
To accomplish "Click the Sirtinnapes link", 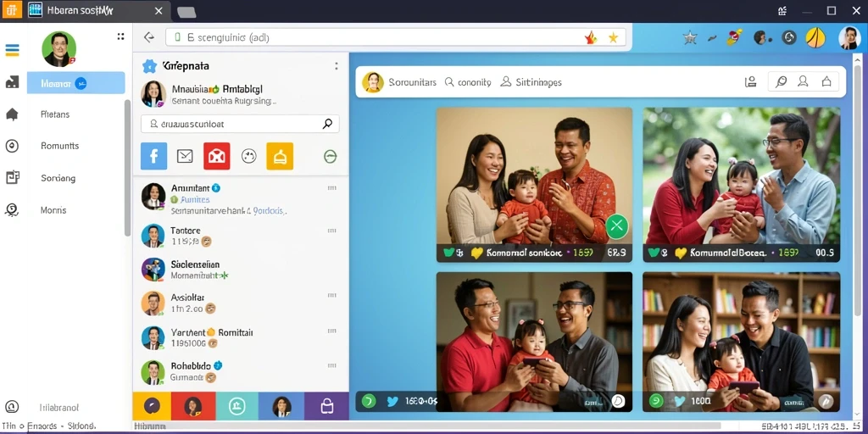I will tap(531, 82).
